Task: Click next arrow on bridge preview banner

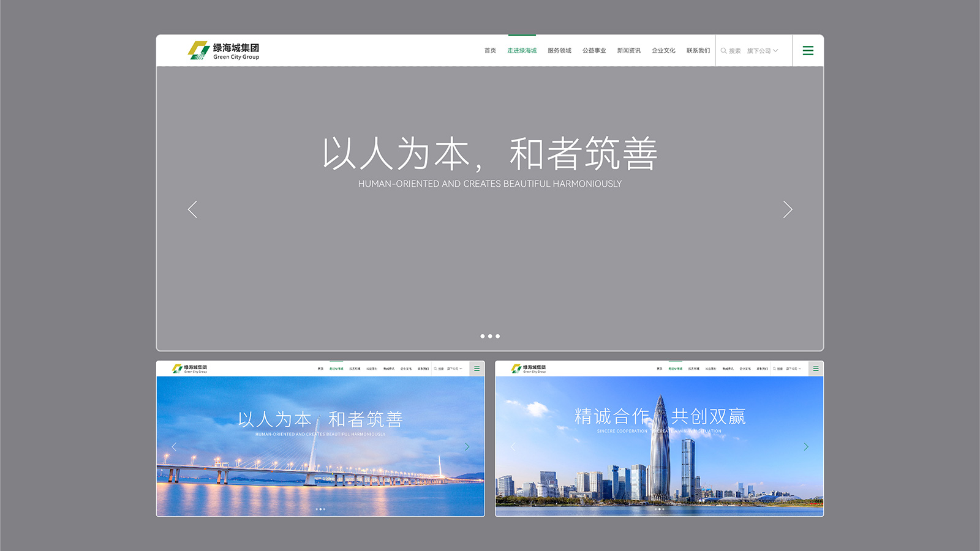Action: coord(467,447)
